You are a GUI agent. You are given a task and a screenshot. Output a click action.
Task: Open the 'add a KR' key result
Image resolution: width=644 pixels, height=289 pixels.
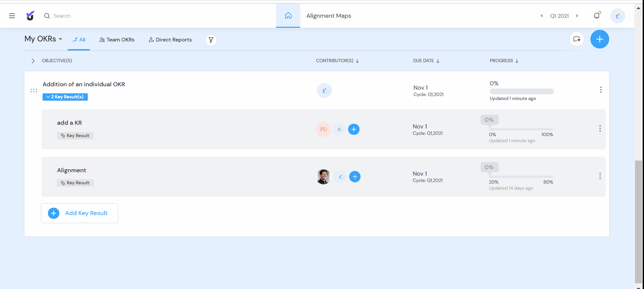(x=69, y=123)
